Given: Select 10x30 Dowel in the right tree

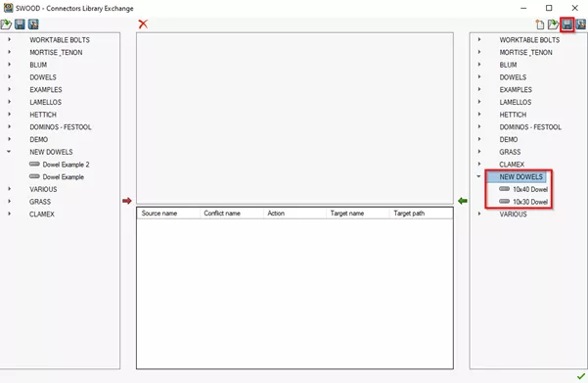Looking at the screenshot, I should (530, 202).
